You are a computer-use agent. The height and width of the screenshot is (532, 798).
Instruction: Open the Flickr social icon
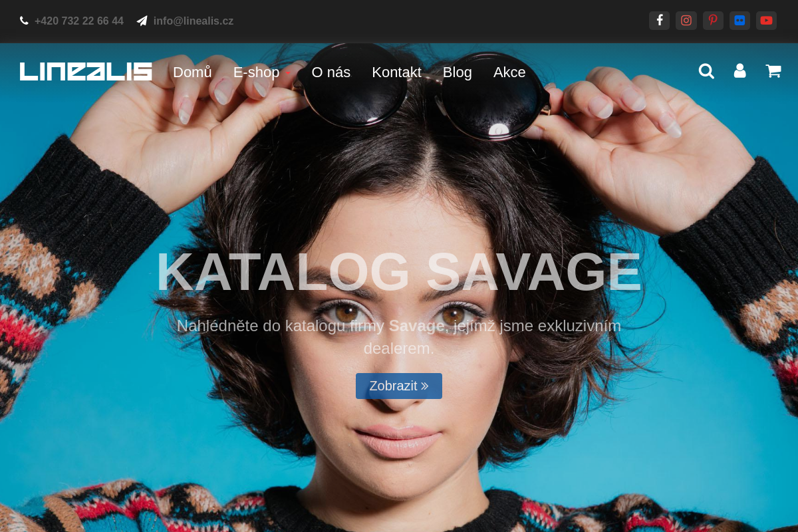(x=739, y=21)
